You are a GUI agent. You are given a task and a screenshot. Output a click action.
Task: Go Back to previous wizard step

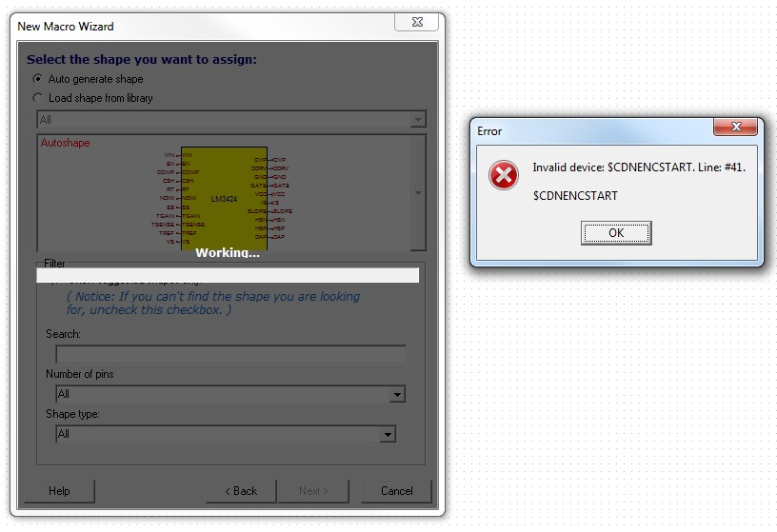tap(241, 491)
